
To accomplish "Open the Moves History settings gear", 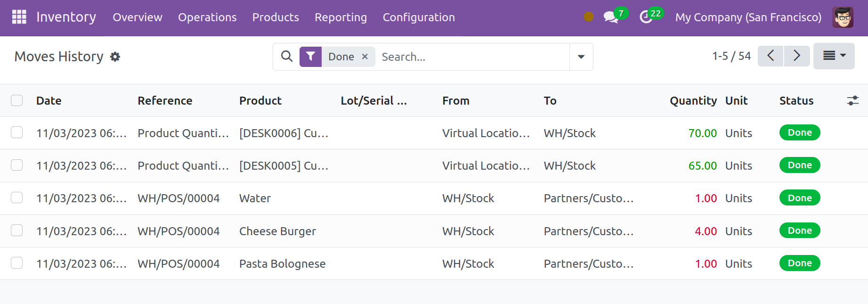I will coord(115,57).
